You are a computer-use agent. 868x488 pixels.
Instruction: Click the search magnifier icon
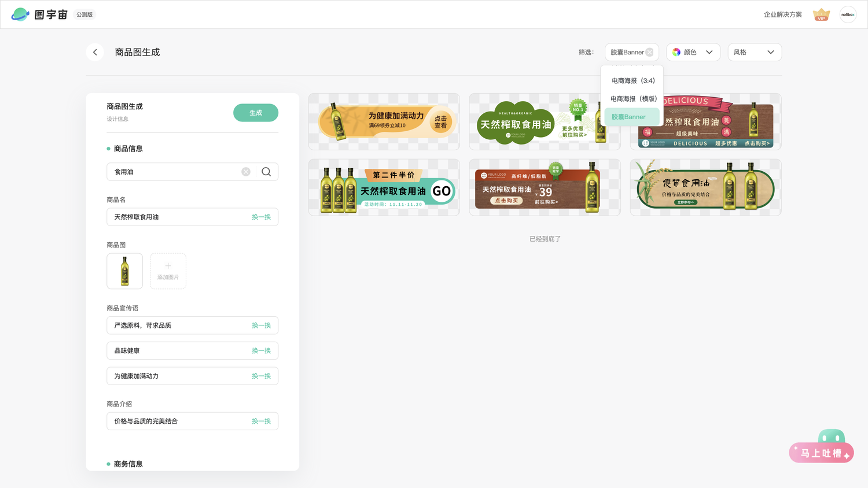[266, 172]
